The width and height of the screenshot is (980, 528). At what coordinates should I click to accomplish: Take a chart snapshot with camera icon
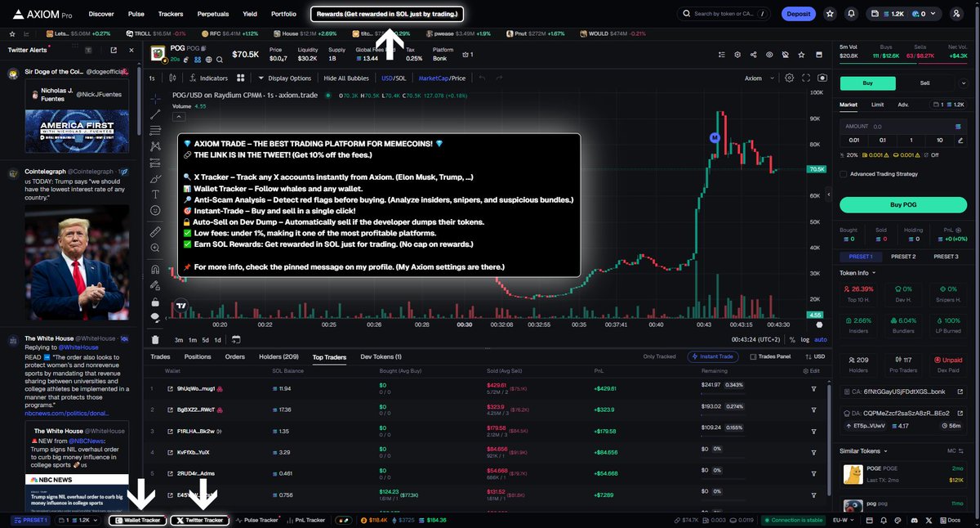tap(822, 78)
